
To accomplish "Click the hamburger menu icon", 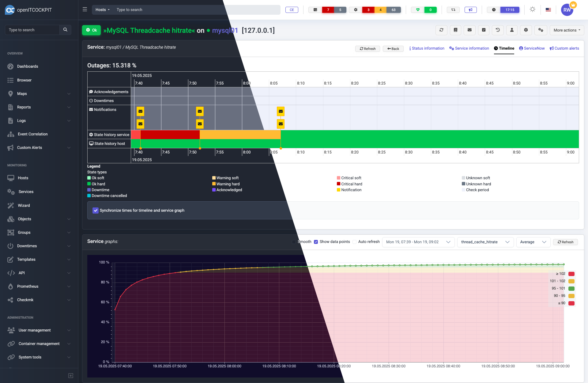I will click(x=85, y=9).
